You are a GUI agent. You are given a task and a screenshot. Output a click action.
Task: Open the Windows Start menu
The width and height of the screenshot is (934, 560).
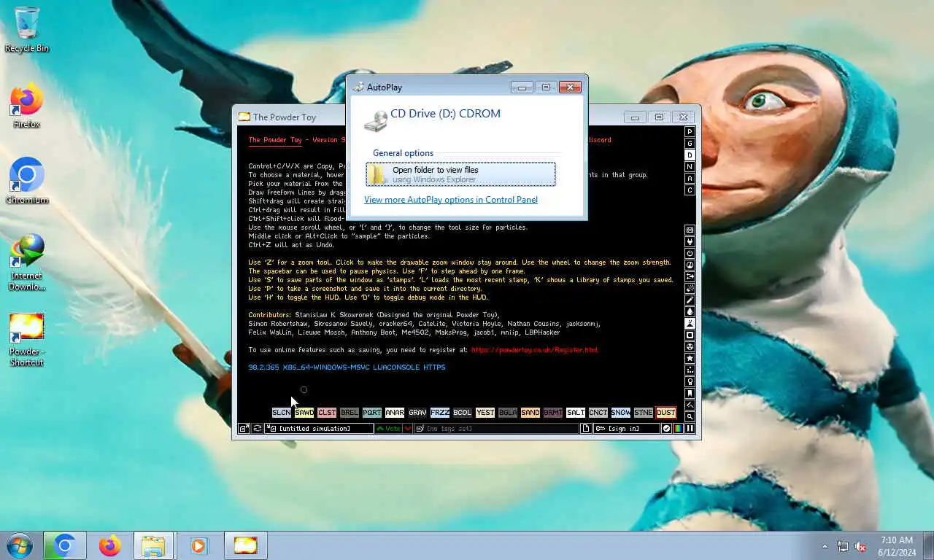[x=20, y=545]
